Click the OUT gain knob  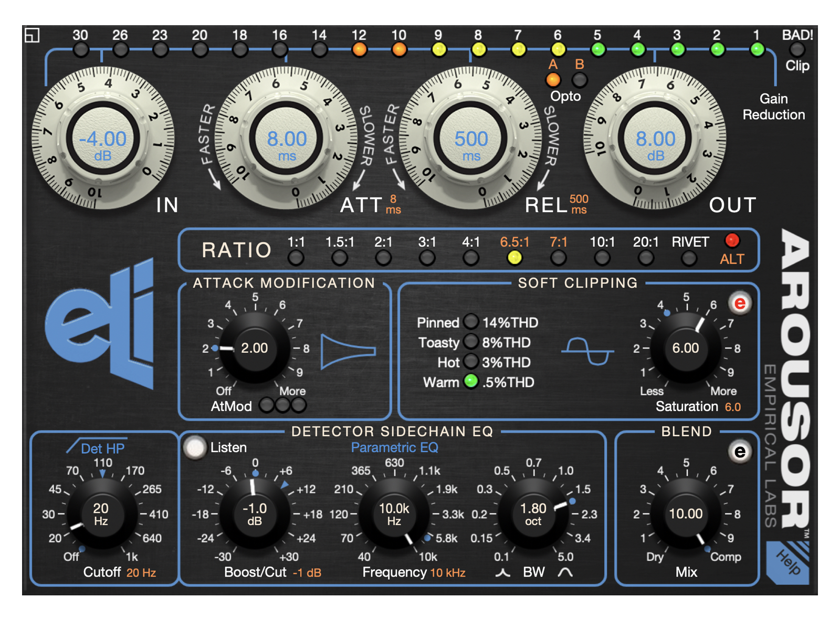[655, 139]
